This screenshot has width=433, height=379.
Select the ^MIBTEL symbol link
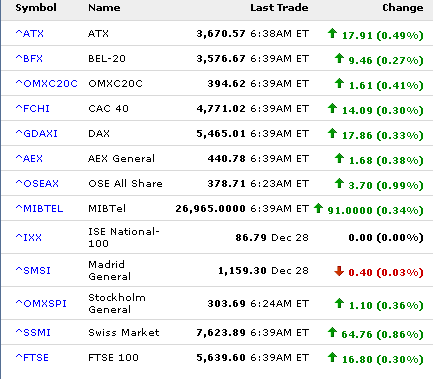point(39,208)
